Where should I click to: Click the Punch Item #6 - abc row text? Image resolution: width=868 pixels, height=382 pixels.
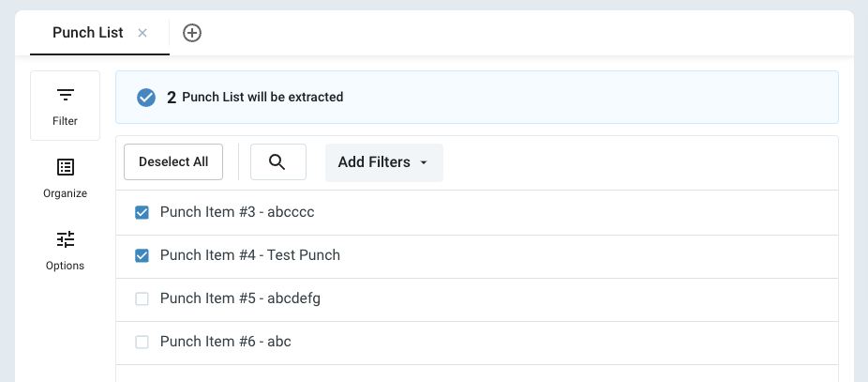(226, 342)
